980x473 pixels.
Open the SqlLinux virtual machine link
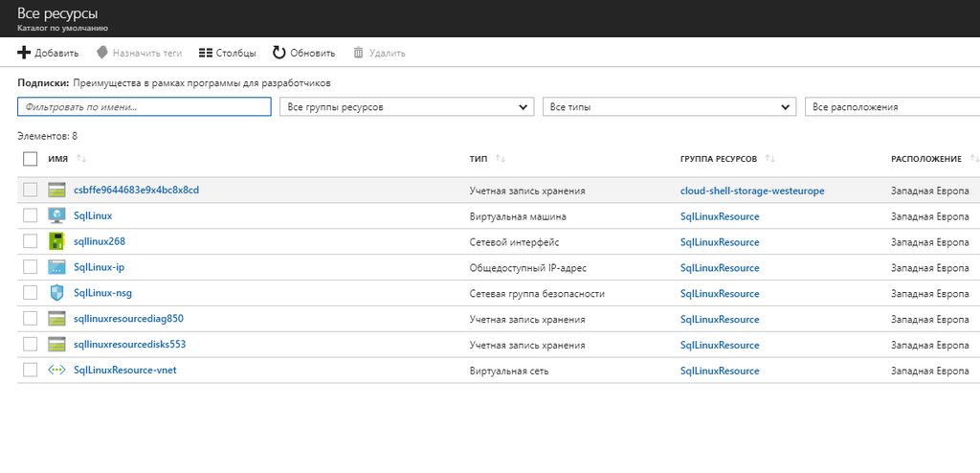(93, 215)
